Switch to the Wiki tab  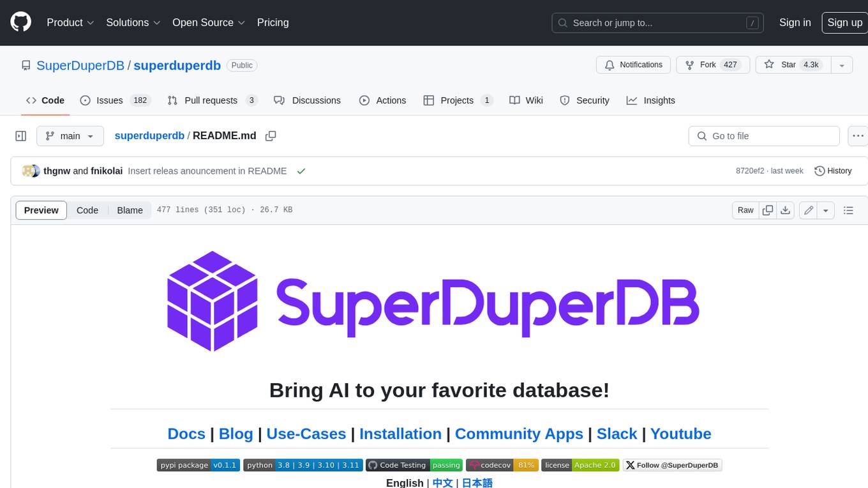[527, 100]
